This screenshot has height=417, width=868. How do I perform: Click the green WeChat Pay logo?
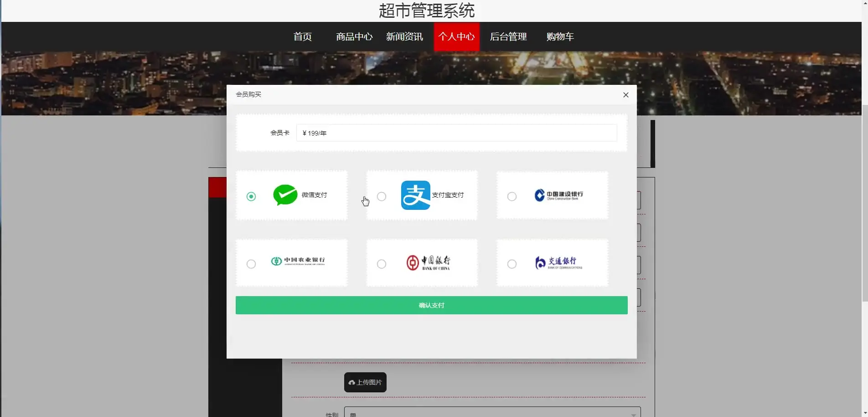(x=285, y=195)
